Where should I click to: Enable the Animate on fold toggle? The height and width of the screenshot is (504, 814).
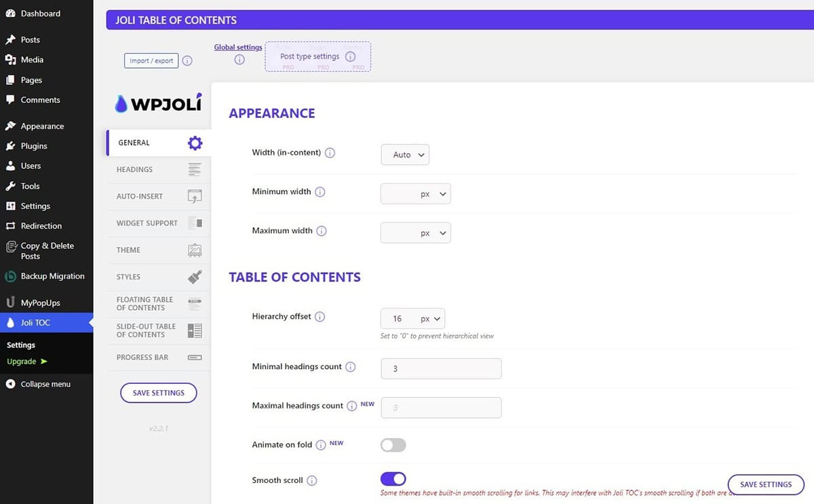point(393,445)
